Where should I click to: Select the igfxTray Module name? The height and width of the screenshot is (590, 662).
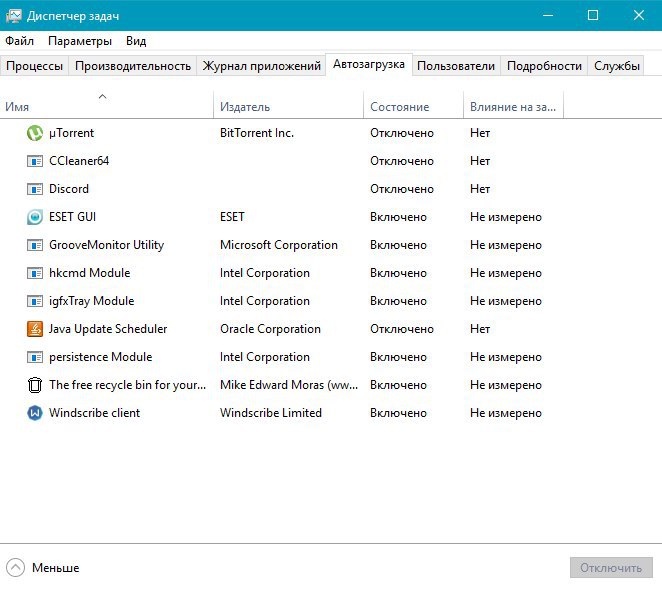pyautogui.click(x=92, y=301)
